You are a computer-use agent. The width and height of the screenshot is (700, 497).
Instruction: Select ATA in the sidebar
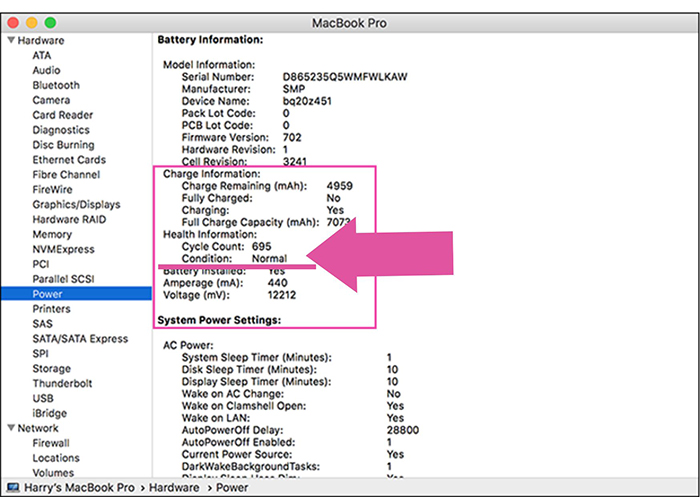(x=42, y=55)
